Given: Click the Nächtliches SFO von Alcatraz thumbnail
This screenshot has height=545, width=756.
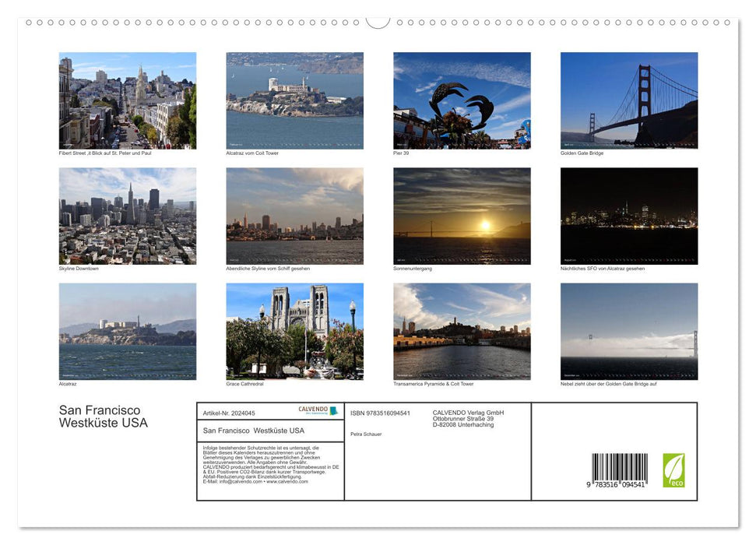Looking at the screenshot, I should [628, 215].
